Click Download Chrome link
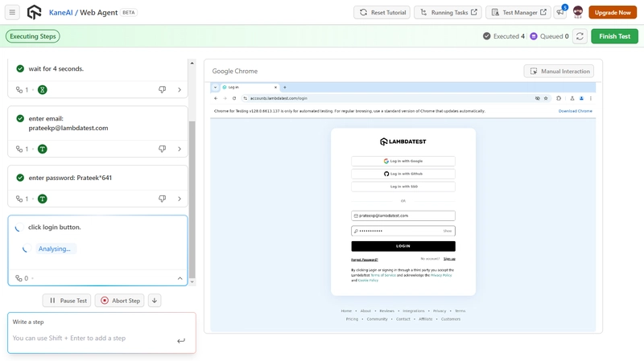The height and width of the screenshot is (361, 644). click(x=575, y=111)
